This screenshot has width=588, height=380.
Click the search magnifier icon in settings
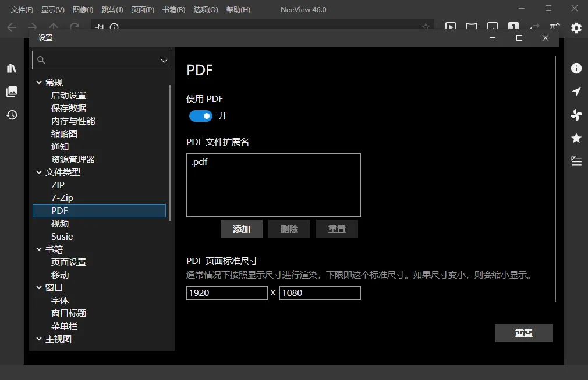[41, 60]
